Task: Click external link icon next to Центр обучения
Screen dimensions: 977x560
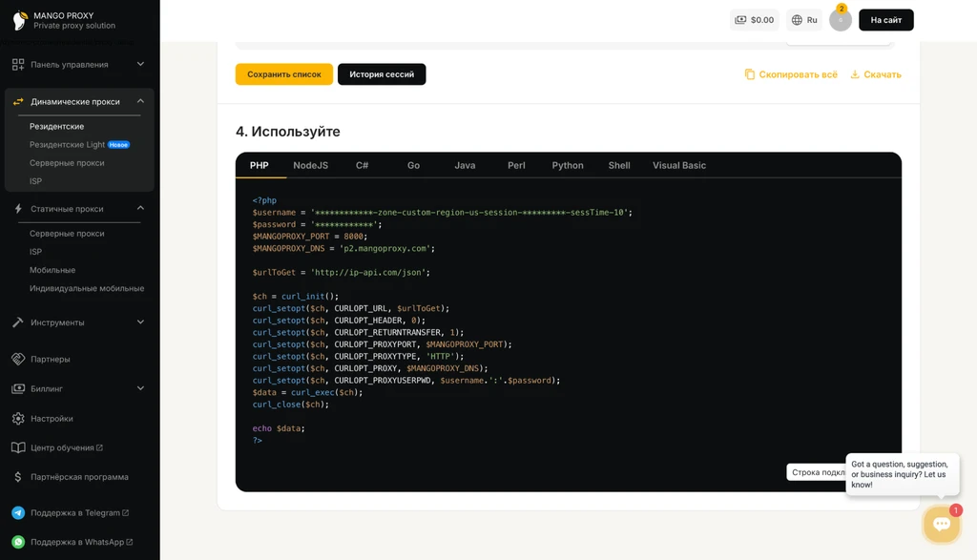Action: tap(99, 447)
